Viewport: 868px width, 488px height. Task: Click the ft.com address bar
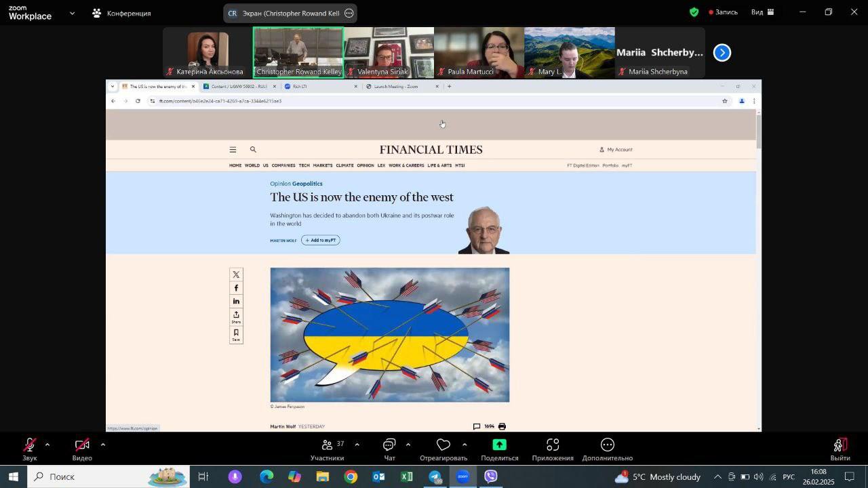tap(434, 101)
